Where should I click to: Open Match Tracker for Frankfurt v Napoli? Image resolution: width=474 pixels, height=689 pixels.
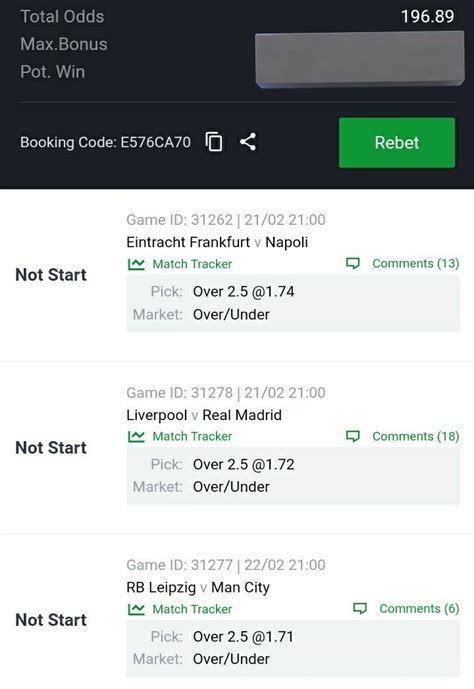click(192, 264)
